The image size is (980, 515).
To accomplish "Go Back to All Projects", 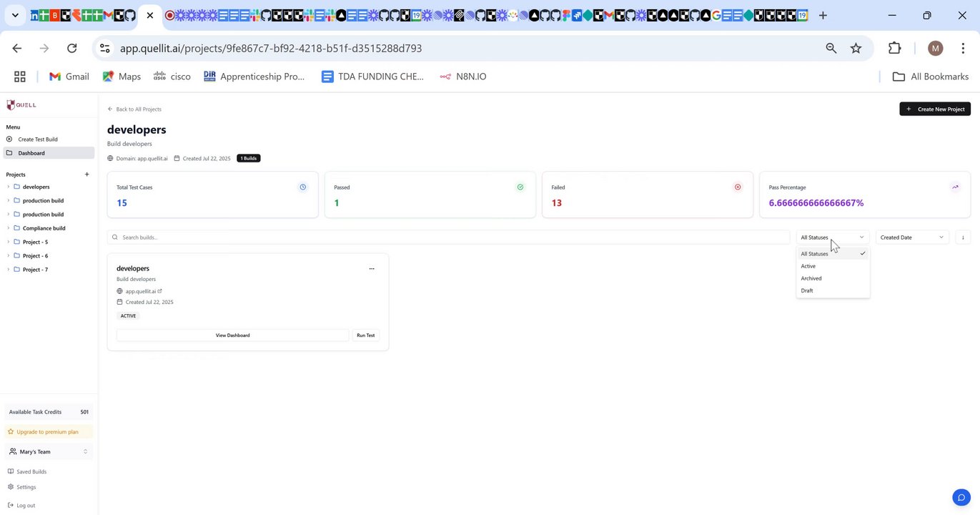I will [134, 109].
